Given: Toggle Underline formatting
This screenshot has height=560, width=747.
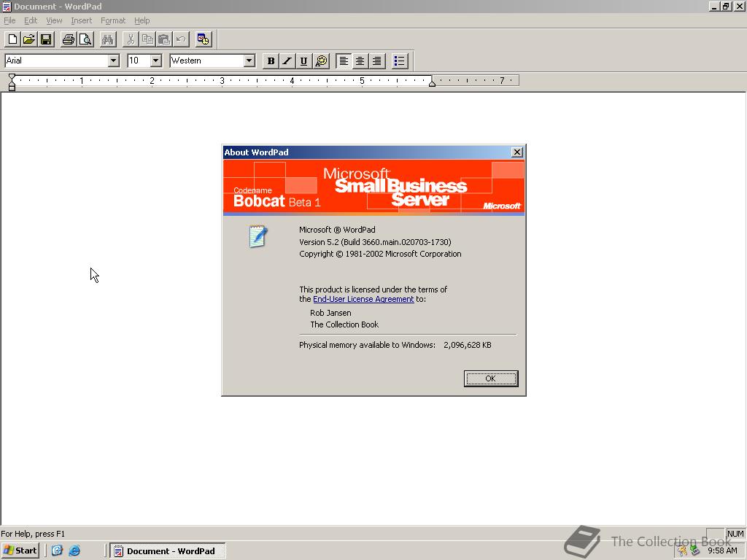Looking at the screenshot, I should point(303,61).
